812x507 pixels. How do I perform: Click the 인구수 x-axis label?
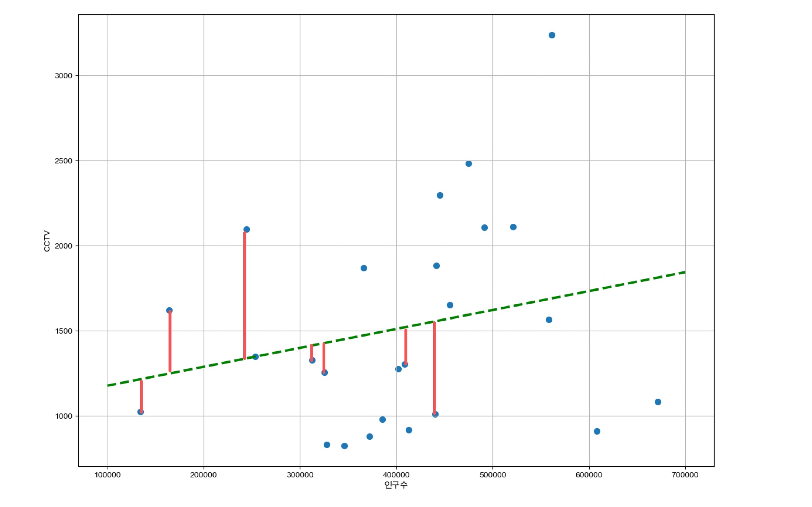pyautogui.click(x=396, y=485)
